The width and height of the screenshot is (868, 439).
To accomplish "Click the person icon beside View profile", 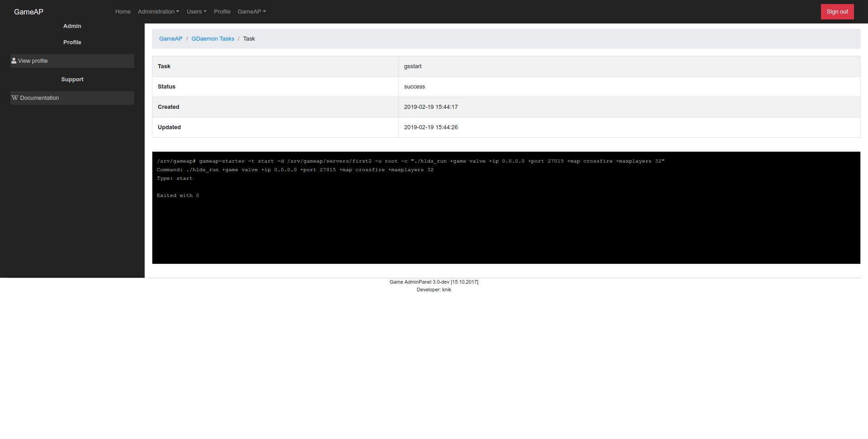I will [x=14, y=61].
